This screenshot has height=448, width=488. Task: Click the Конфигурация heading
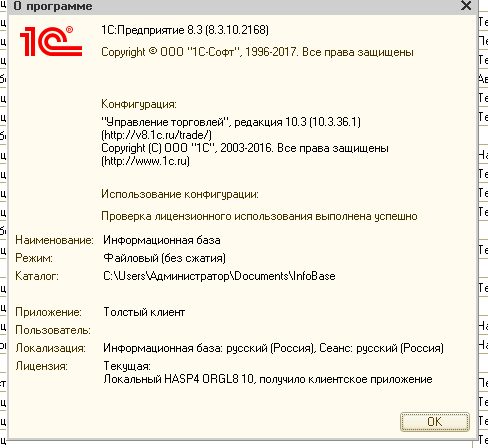click(x=139, y=104)
